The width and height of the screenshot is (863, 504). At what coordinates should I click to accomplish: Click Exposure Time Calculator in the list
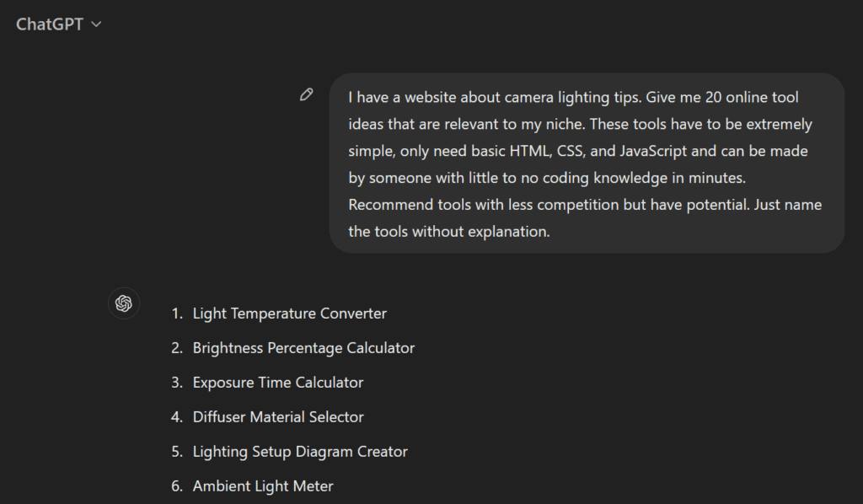coord(277,383)
